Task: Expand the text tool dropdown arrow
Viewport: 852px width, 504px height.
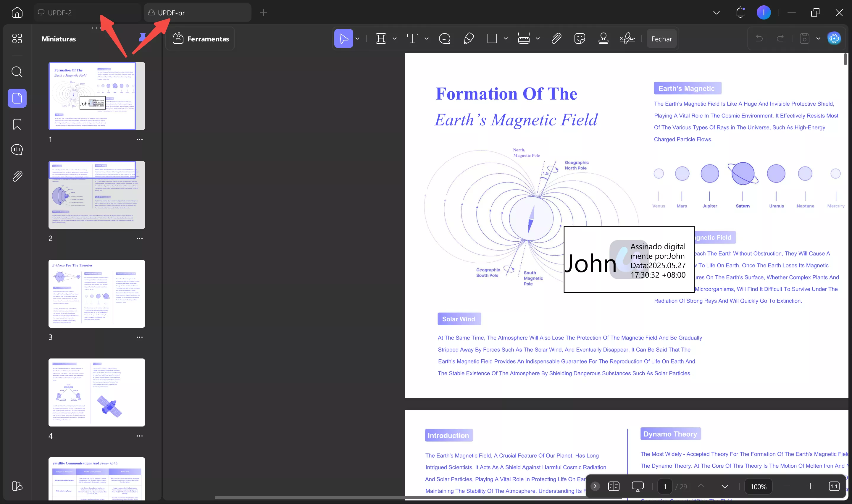Action: [x=427, y=39]
